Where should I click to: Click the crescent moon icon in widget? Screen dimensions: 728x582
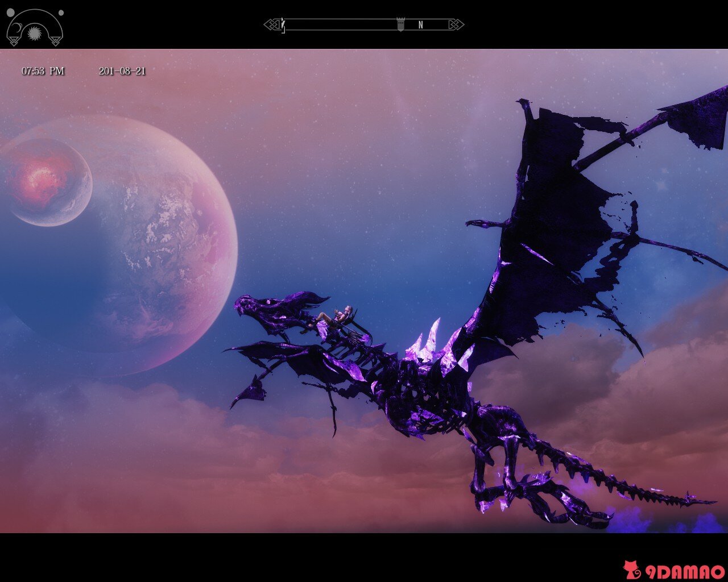pos(17,28)
